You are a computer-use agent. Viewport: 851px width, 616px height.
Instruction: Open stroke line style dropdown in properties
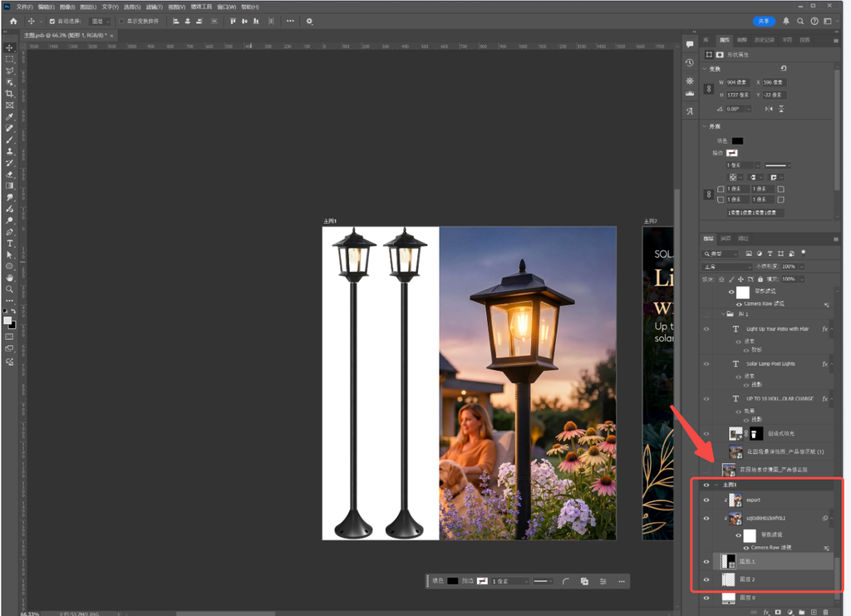click(x=778, y=165)
